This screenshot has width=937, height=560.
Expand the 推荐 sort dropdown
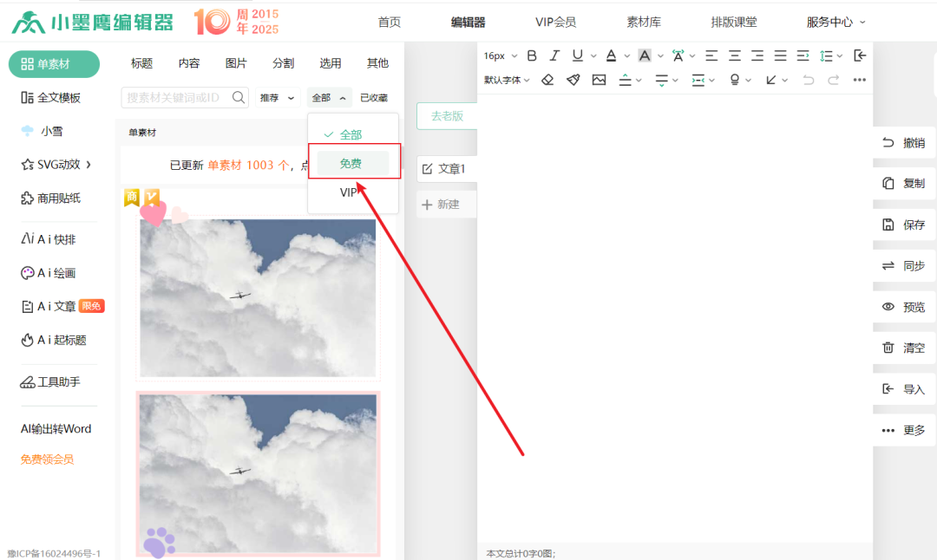pyautogui.click(x=278, y=98)
